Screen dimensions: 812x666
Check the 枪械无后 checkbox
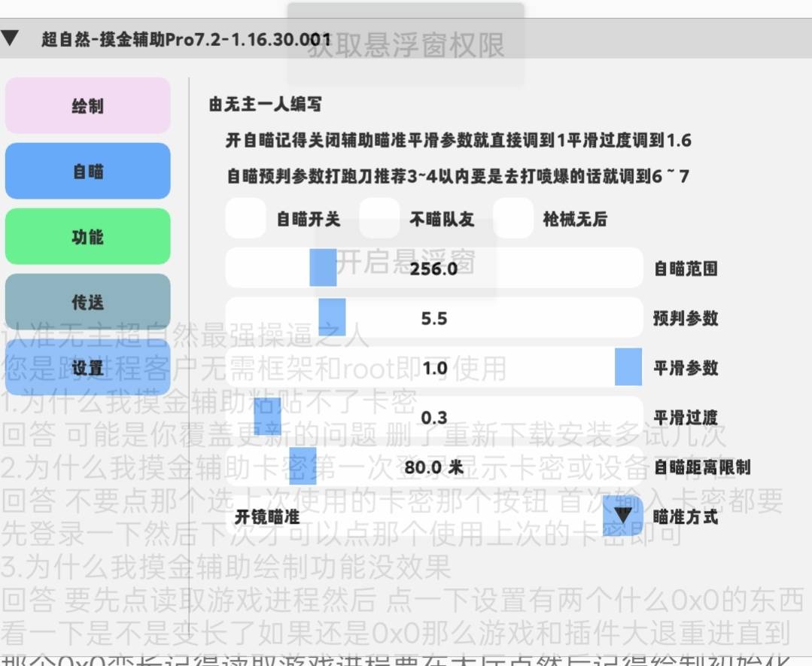pos(512,219)
